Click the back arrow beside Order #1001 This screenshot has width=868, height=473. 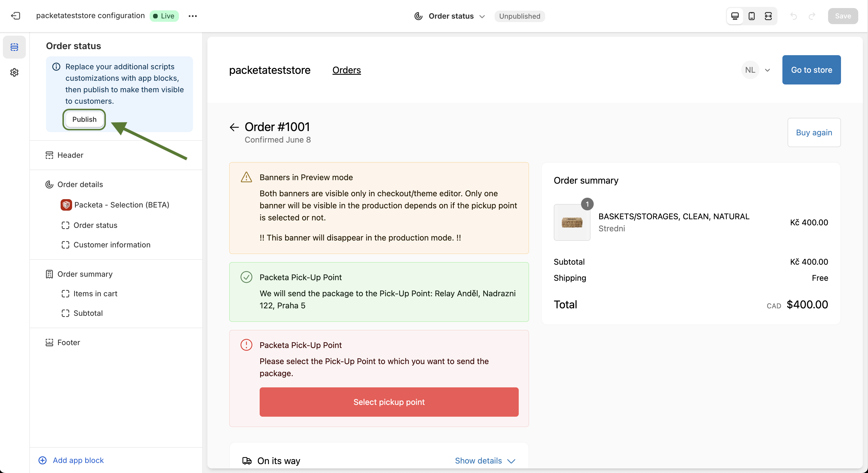[234, 127]
